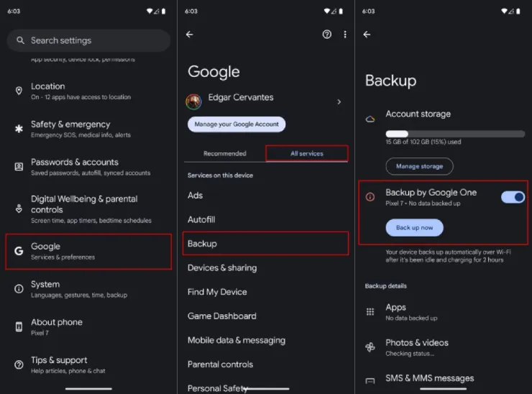Open Passwords & accounts settings
This screenshot has height=394, width=532.
pyautogui.click(x=88, y=167)
